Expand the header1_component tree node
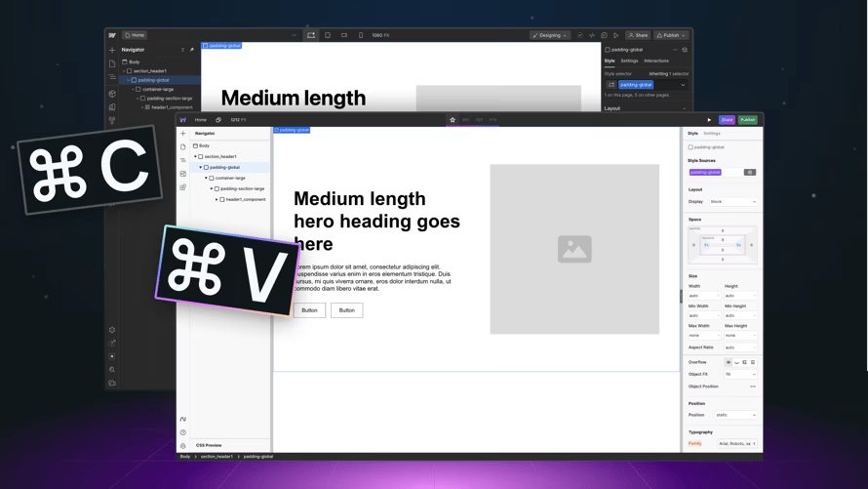 [x=217, y=199]
